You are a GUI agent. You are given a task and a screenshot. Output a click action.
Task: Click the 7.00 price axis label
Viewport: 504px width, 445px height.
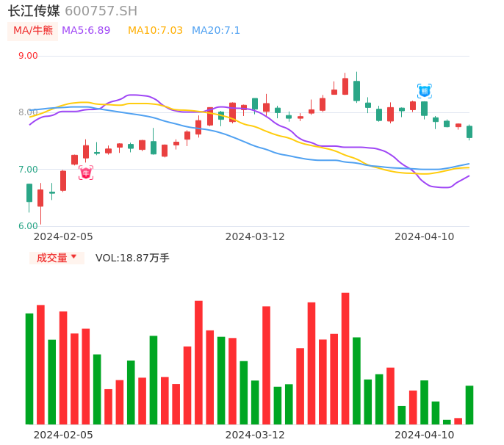pyautogui.click(x=28, y=170)
